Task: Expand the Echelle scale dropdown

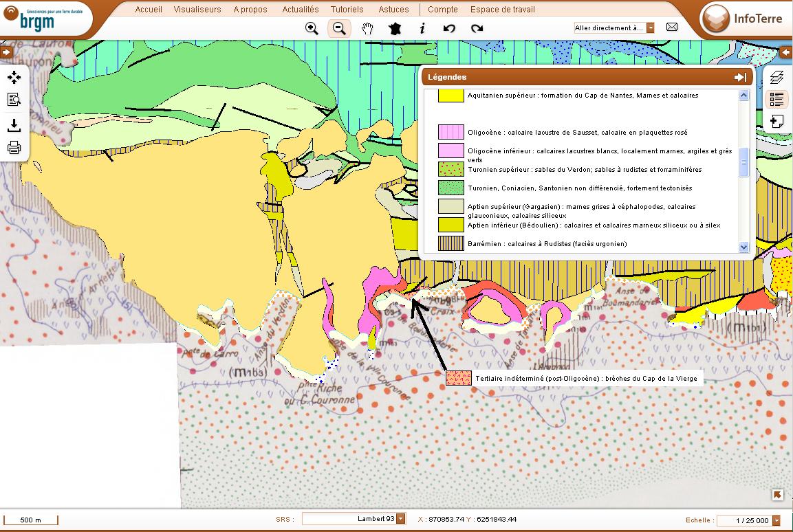Action: [776, 521]
